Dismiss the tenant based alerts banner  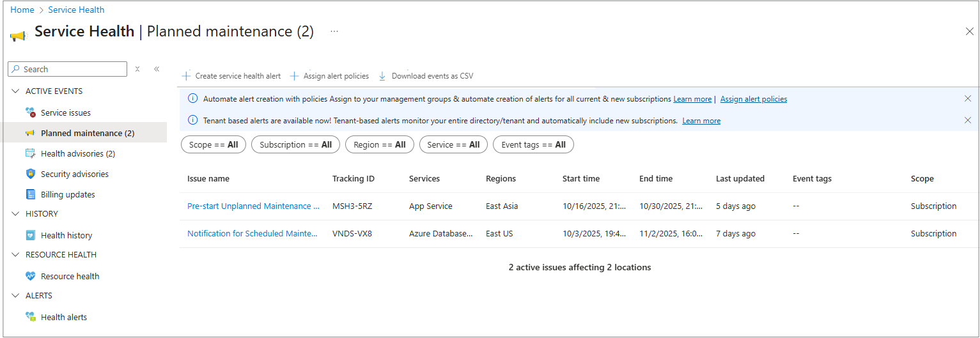(x=967, y=121)
